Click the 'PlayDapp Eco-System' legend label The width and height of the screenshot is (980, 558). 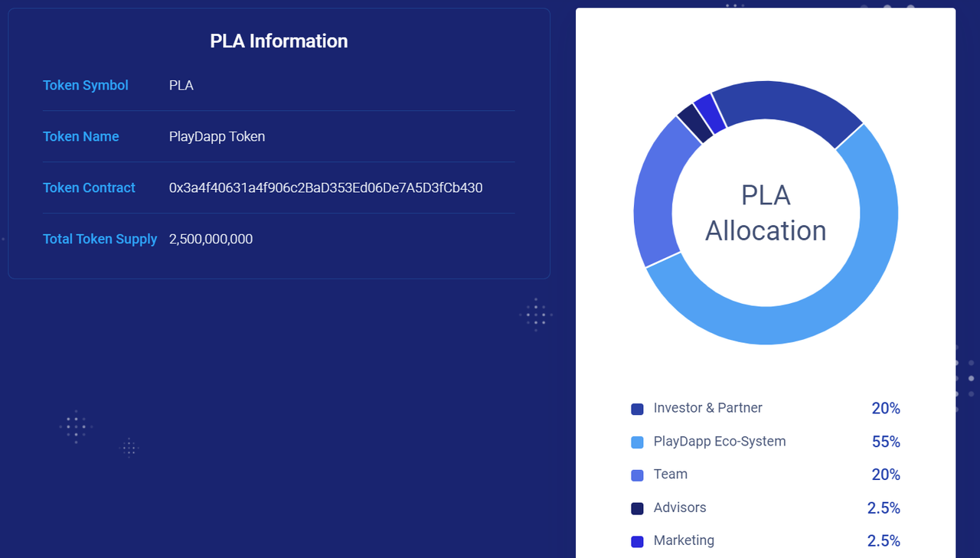[720, 441]
